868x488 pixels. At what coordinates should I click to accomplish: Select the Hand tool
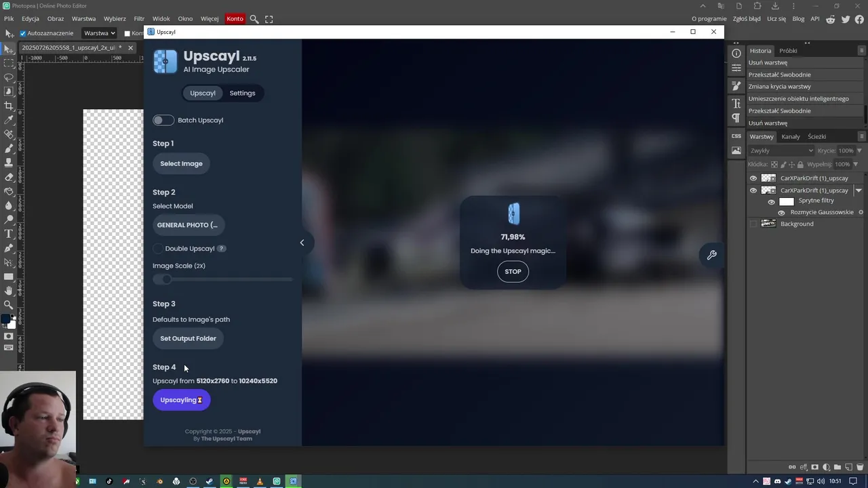point(9,291)
